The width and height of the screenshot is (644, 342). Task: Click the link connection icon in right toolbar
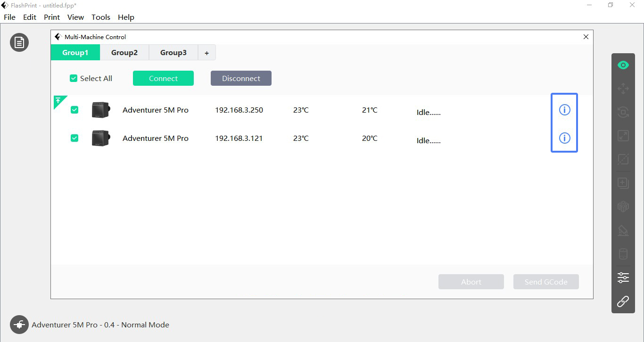pos(623,301)
